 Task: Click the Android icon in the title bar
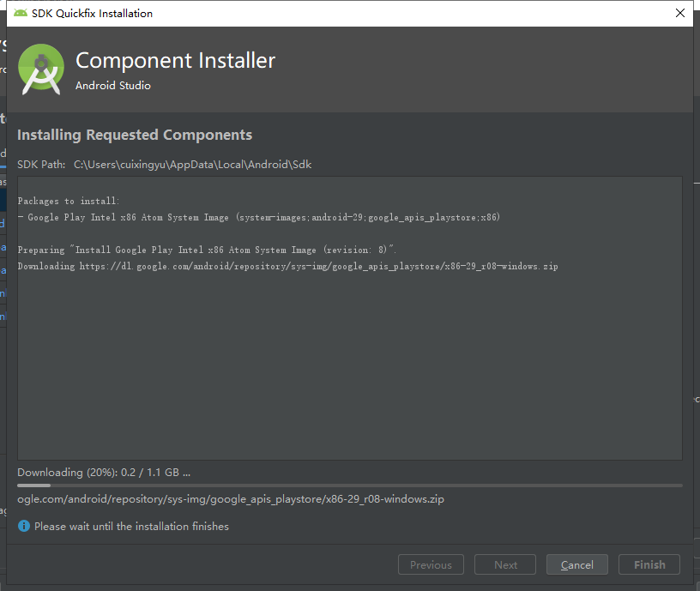(x=21, y=13)
